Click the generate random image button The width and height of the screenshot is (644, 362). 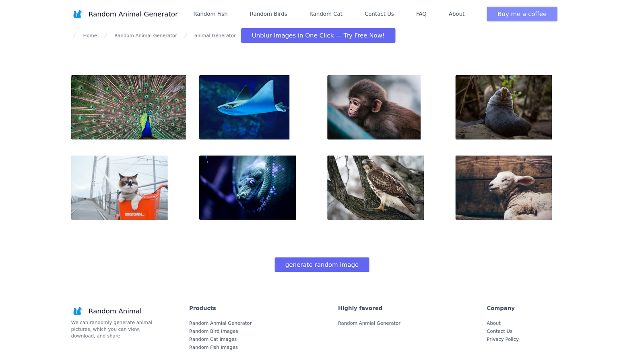pyautogui.click(x=322, y=265)
